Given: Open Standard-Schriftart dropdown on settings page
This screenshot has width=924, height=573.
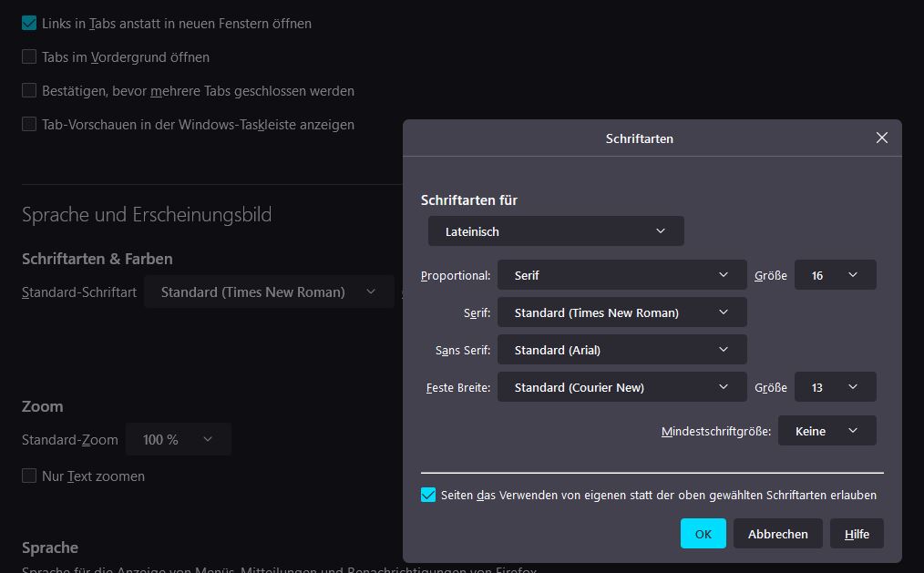Looking at the screenshot, I should 268,292.
